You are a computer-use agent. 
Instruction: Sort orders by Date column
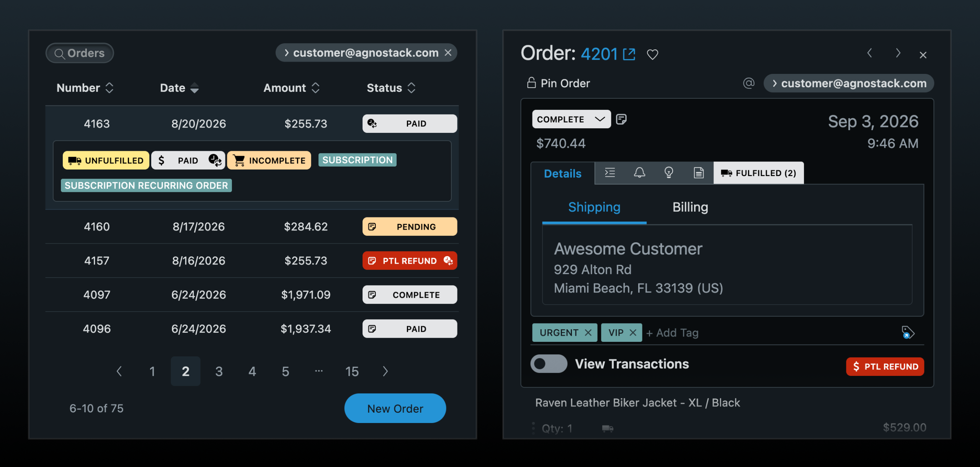(179, 88)
